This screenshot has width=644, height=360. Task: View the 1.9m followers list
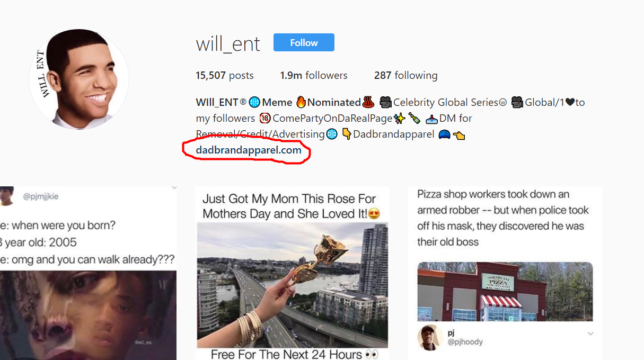(314, 75)
